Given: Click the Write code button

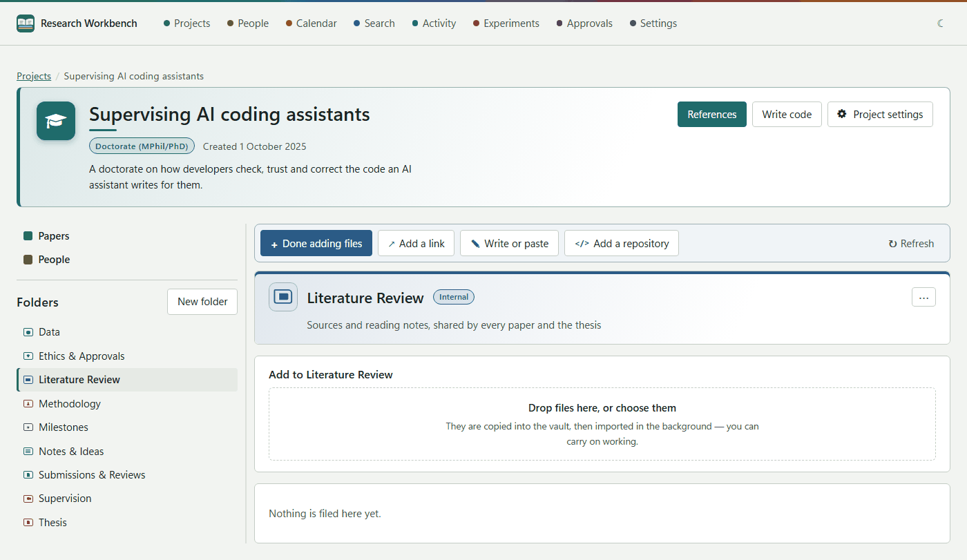Looking at the screenshot, I should pyautogui.click(x=787, y=115).
